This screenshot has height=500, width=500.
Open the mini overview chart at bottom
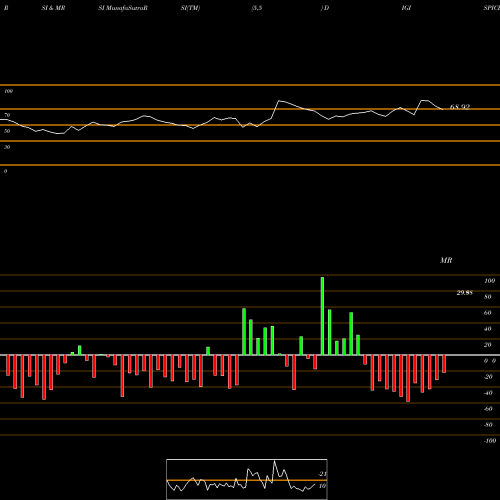pos(247,479)
